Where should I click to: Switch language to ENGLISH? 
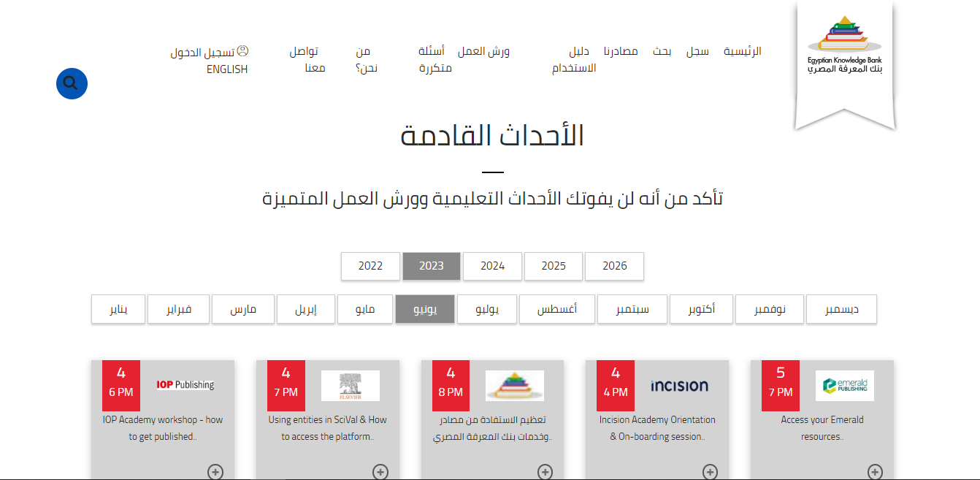pos(227,69)
